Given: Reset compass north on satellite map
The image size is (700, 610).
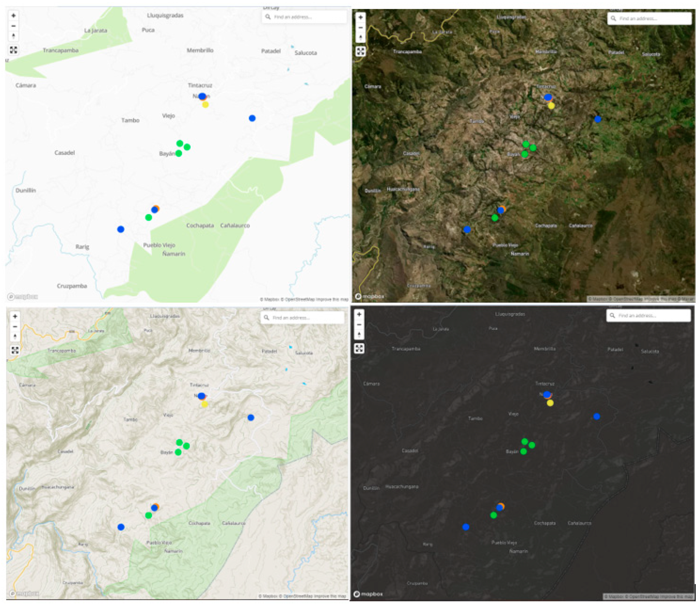Looking at the screenshot, I should (360, 37).
